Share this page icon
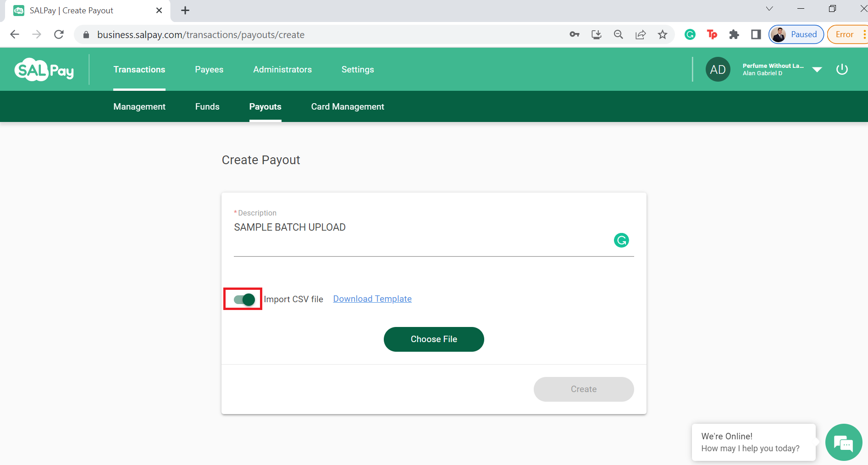Image resolution: width=868 pixels, height=465 pixels. pyautogui.click(x=641, y=34)
